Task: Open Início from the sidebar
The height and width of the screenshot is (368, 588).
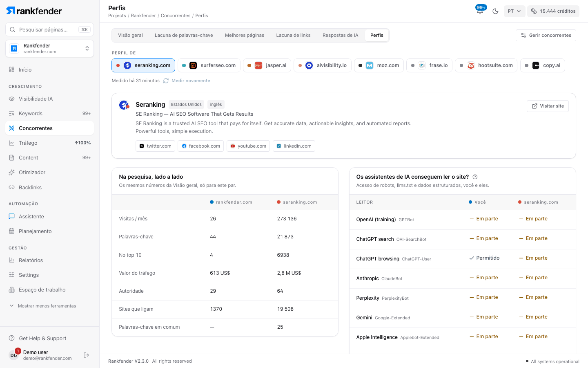Action: [x=49, y=70]
